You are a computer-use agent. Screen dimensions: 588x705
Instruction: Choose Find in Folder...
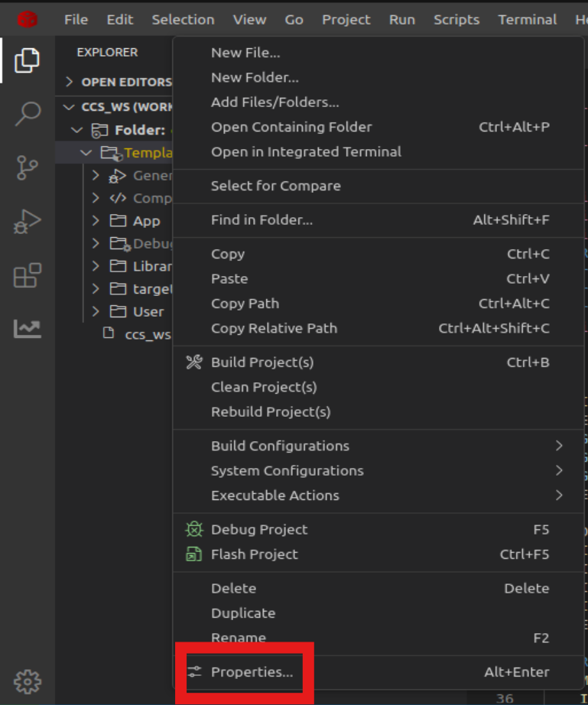point(378,220)
